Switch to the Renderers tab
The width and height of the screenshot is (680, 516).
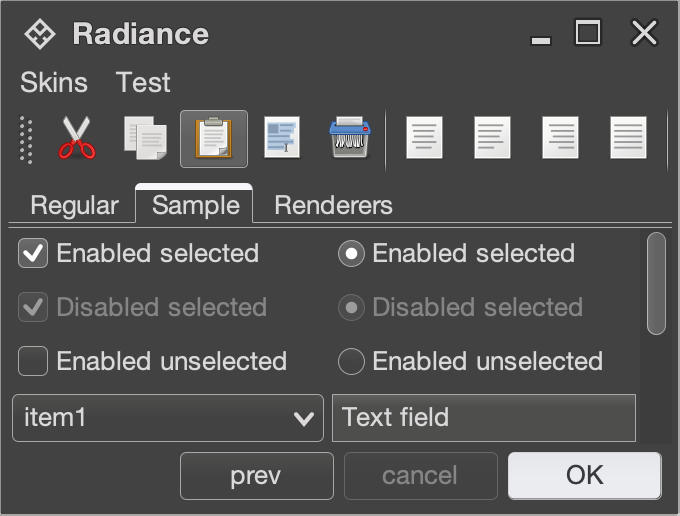pos(333,206)
